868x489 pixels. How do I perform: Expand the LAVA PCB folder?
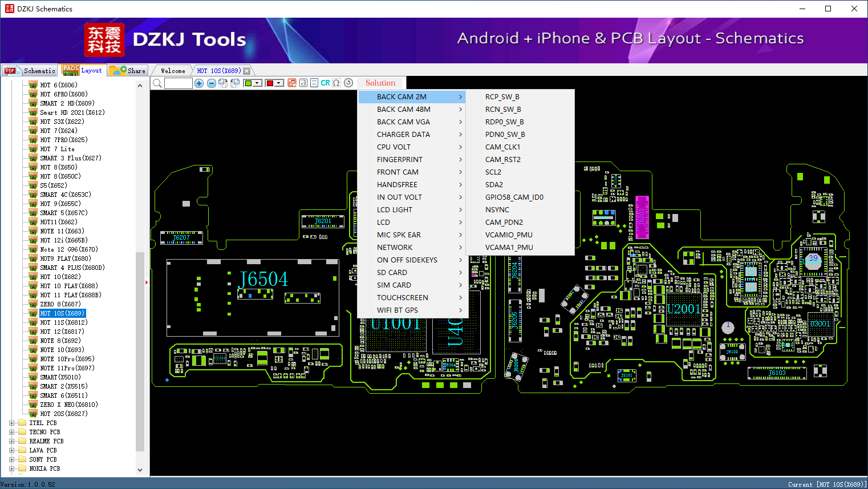coord(12,450)
